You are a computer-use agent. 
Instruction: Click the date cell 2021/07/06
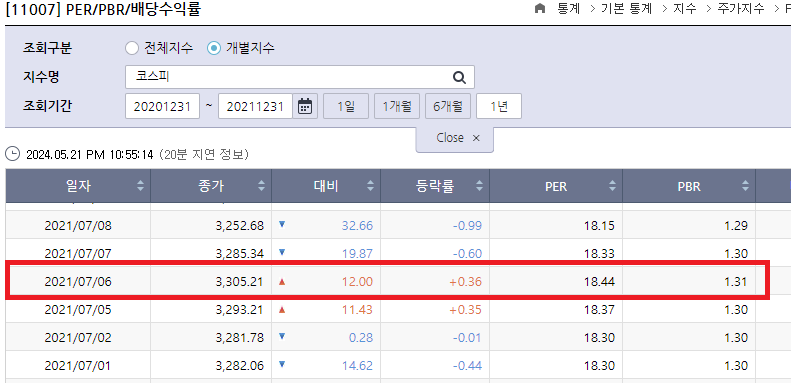[78, 282]
